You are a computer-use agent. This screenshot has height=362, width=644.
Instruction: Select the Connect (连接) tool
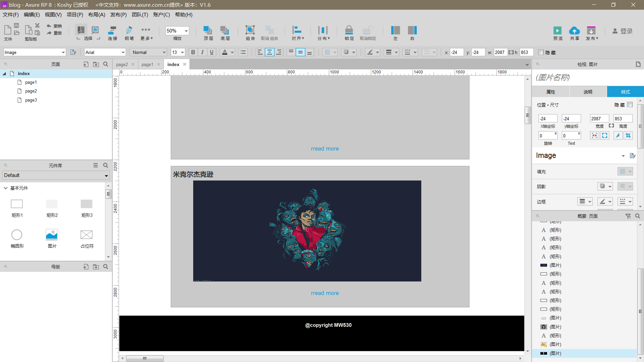coord(112,31)
